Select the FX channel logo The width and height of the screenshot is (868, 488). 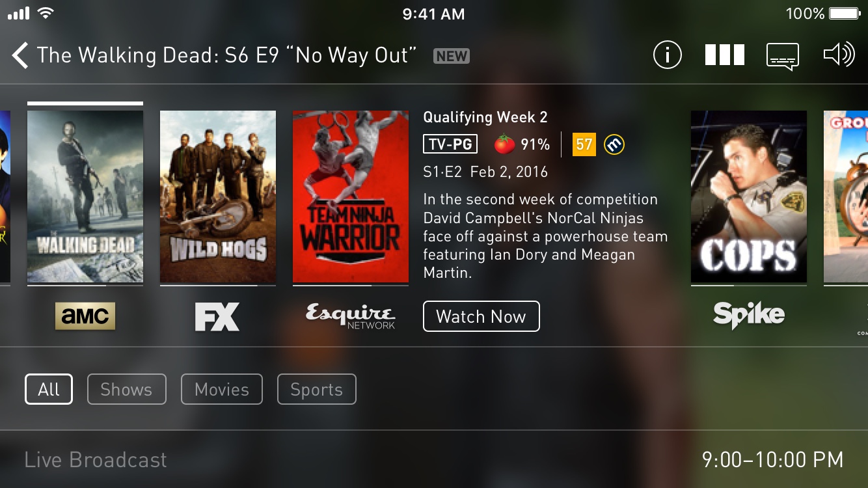(x=217, y=317)
